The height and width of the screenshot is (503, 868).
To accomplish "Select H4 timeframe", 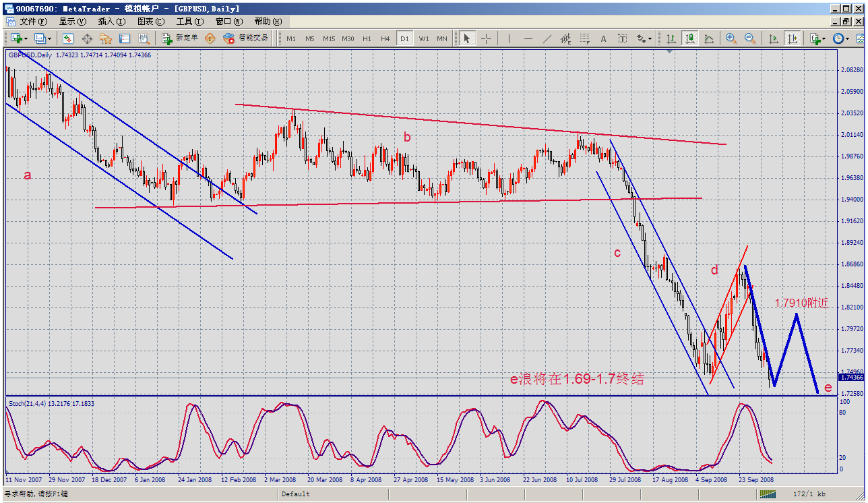I will click(x=385, y=38).
